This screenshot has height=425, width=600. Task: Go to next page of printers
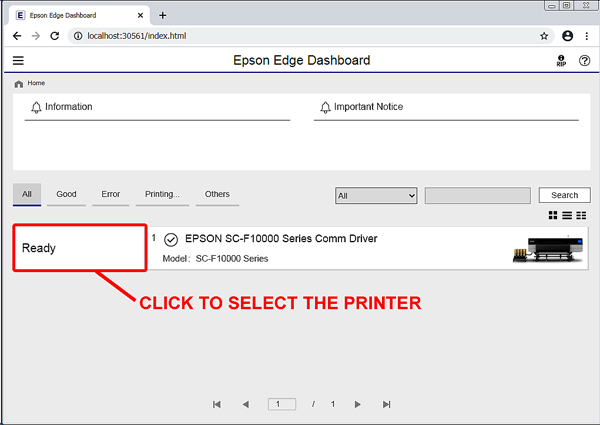[x=357, y=404]
